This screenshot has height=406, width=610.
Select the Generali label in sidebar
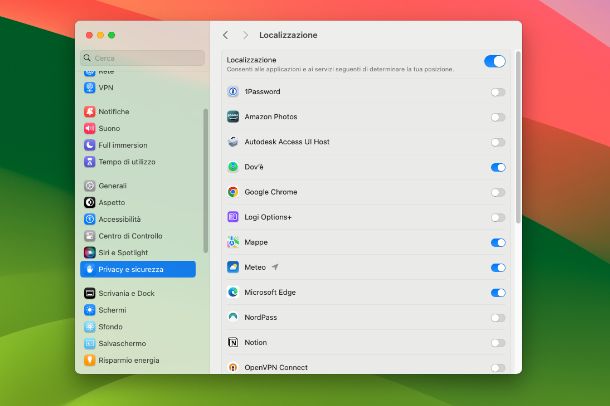[112, 186]
